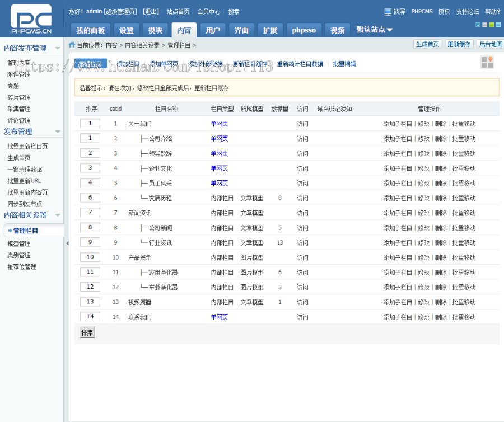This screenshot has height=422, width=504.
Task: Select the gray skin square icon in header
Action: [x=484, y=25]
